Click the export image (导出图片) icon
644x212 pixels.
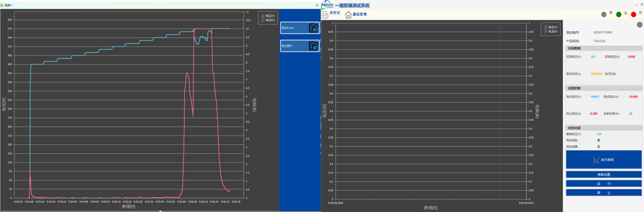pos(313,46)
